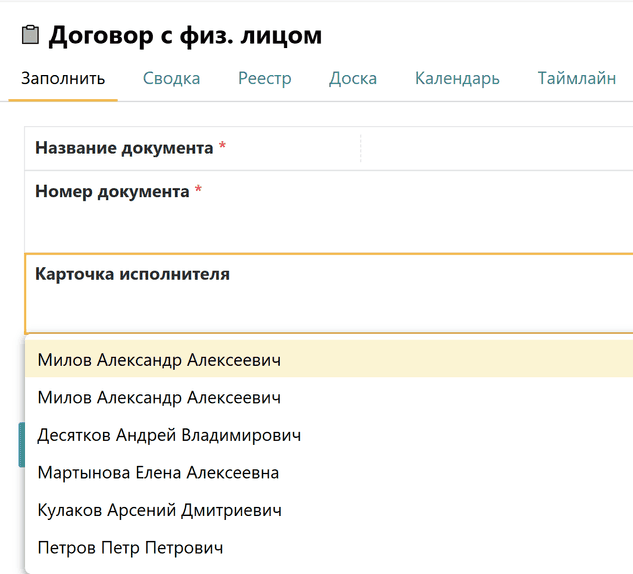Screen dimensions: 633x574
Task: Switch to the Доска board view
Action: 353,79
